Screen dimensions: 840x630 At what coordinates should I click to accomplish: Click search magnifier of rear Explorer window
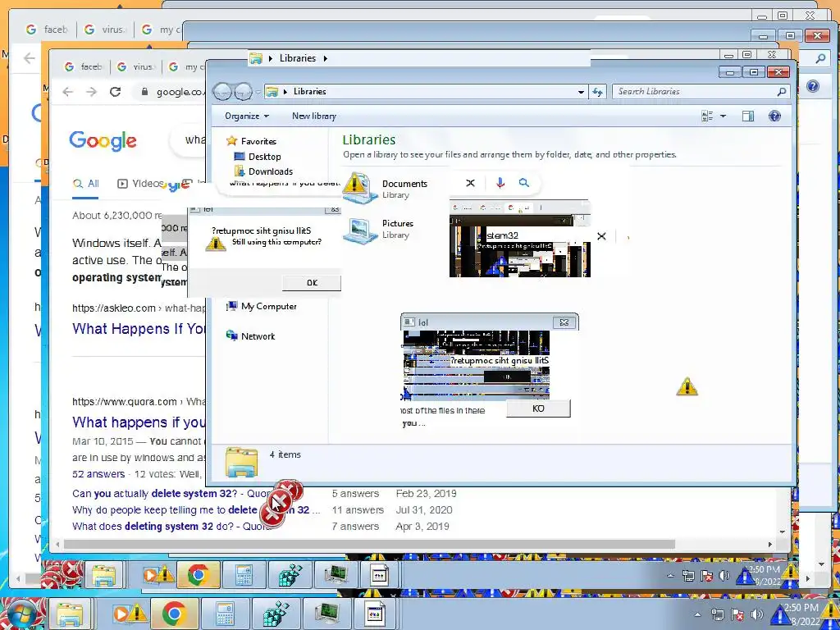pos(820,58)
